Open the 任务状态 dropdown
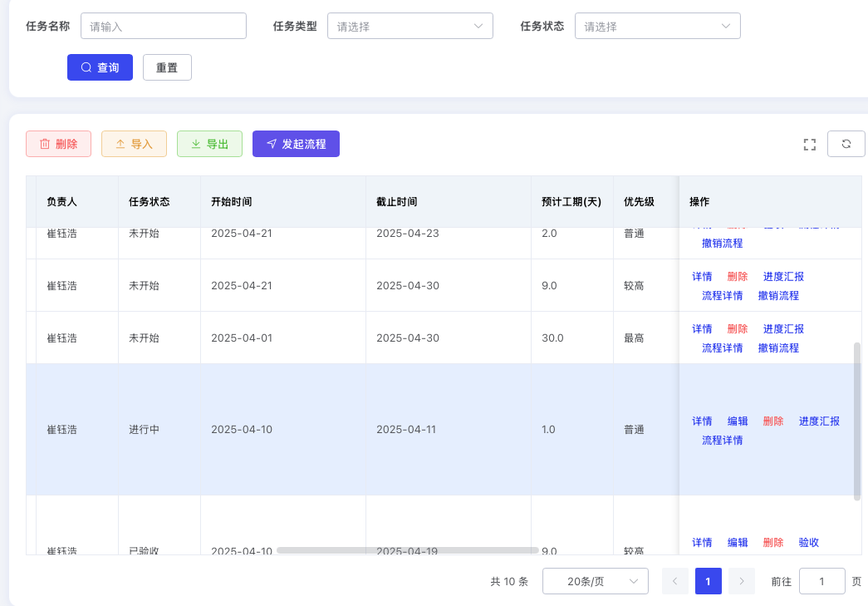This screenshot has height=606, width=868. pyautogui.click(x=658, y=26)
